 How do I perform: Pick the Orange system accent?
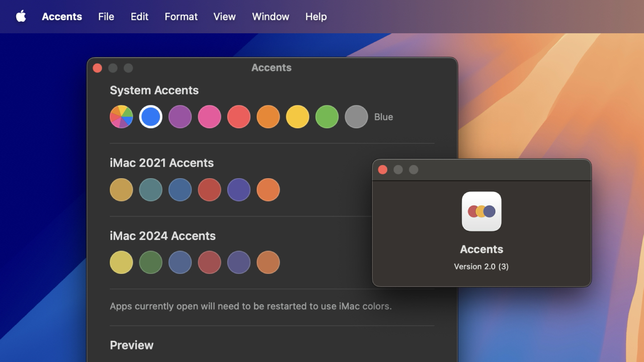click(x=268, y=117)
